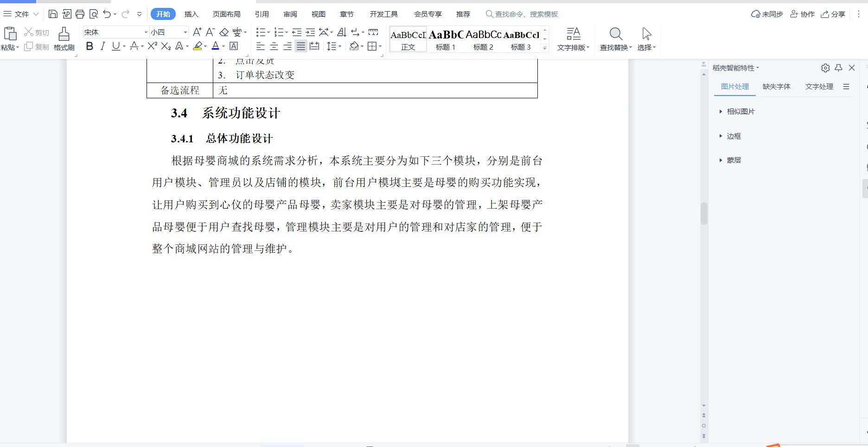Decrease font size with the A- icon
Screen dimensions: 868x447
[x=210, y=32]
